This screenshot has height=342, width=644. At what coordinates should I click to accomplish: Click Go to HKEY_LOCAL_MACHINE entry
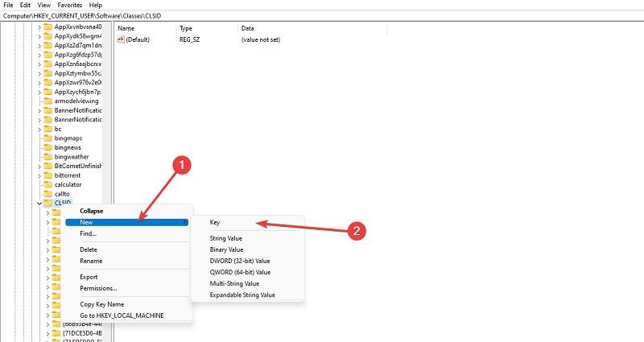[x=122, y=315]
